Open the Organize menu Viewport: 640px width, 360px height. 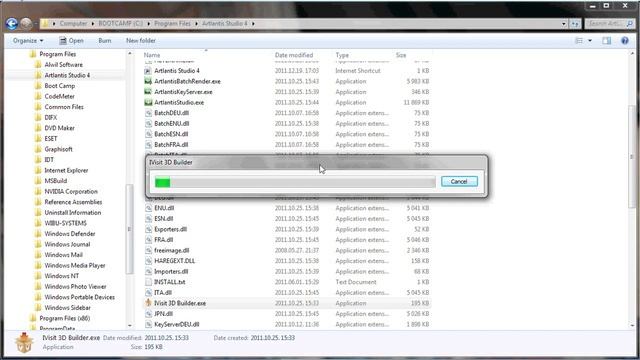28,40
